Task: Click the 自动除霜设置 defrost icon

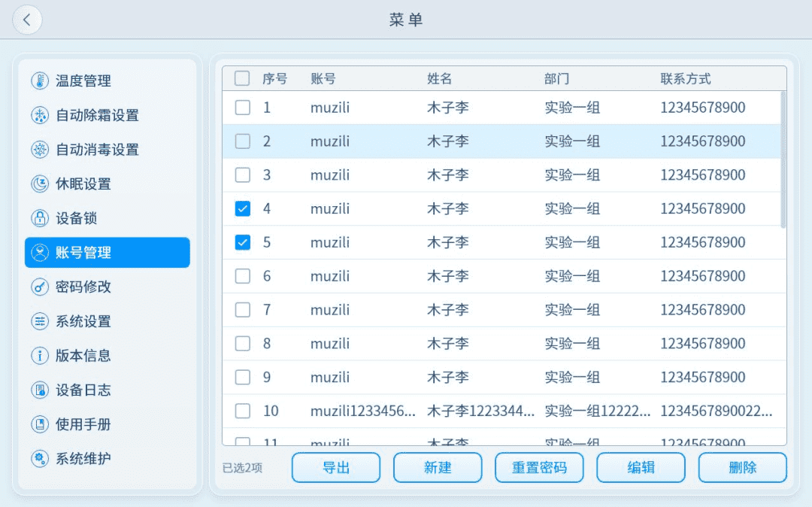Action: [x=39, y=116]
